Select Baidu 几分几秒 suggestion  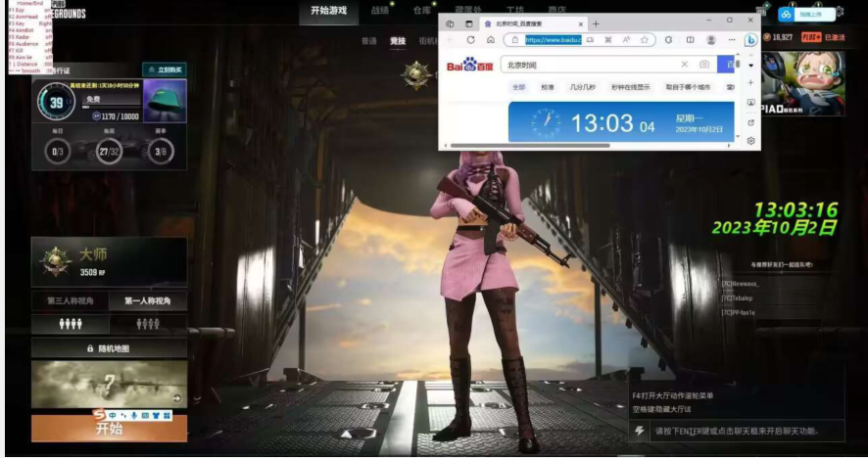pyautogui.click(x=582, y=87)
